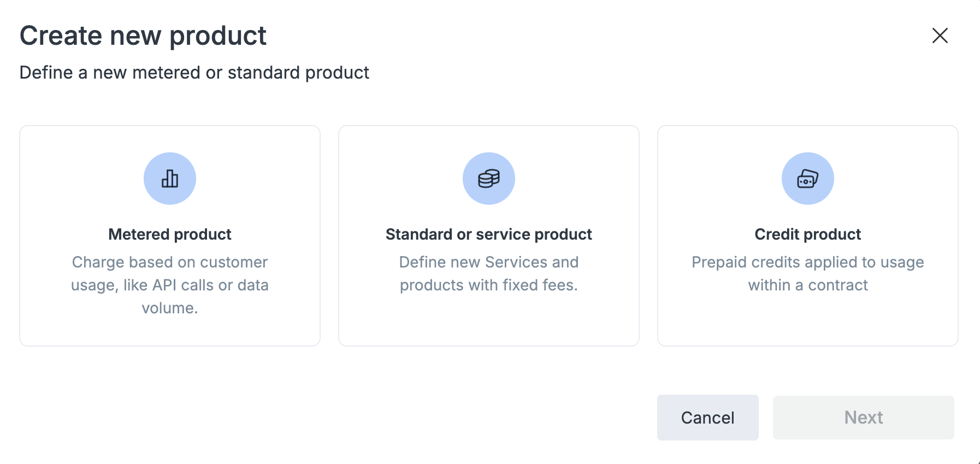Click the Create new product dialog title
This screenshot has width=980, height=464.
point(143,36)
